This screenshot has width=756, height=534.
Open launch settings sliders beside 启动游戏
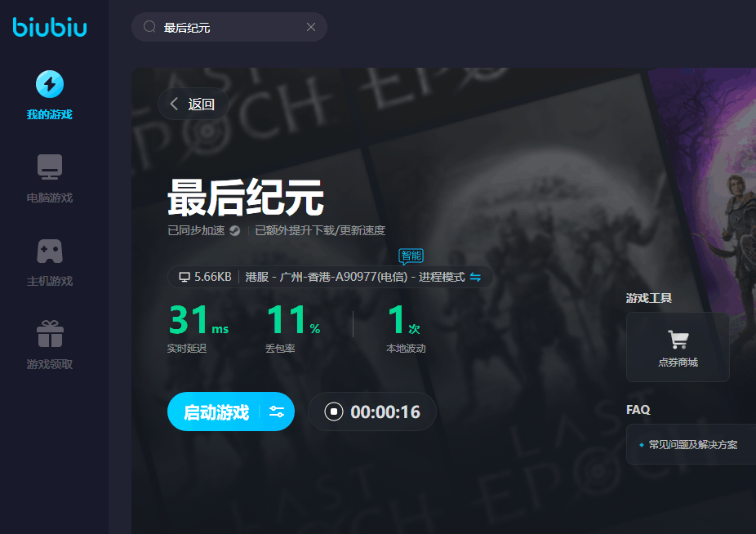point(277,412)
